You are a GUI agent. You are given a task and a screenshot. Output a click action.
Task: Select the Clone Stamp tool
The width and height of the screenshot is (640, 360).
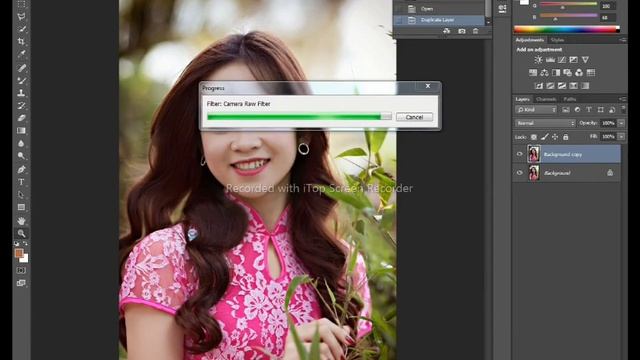[21, 93]
